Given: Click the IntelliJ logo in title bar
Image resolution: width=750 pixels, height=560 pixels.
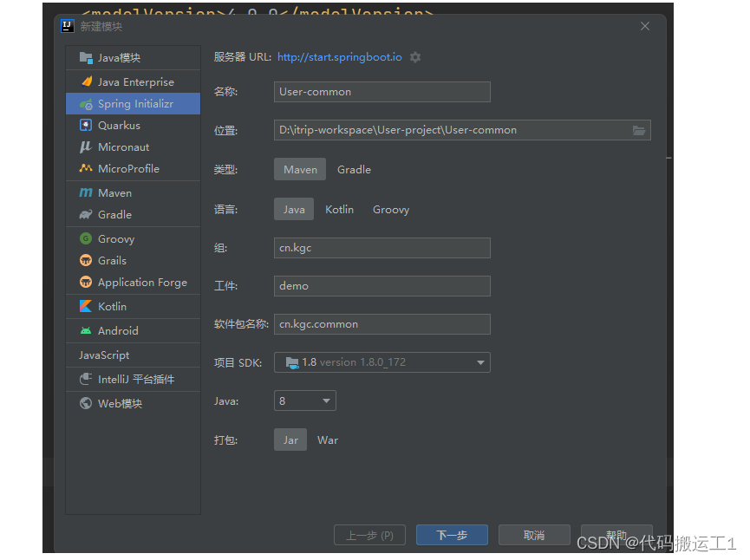Looking at the screenshot, I should coord(68,26).
